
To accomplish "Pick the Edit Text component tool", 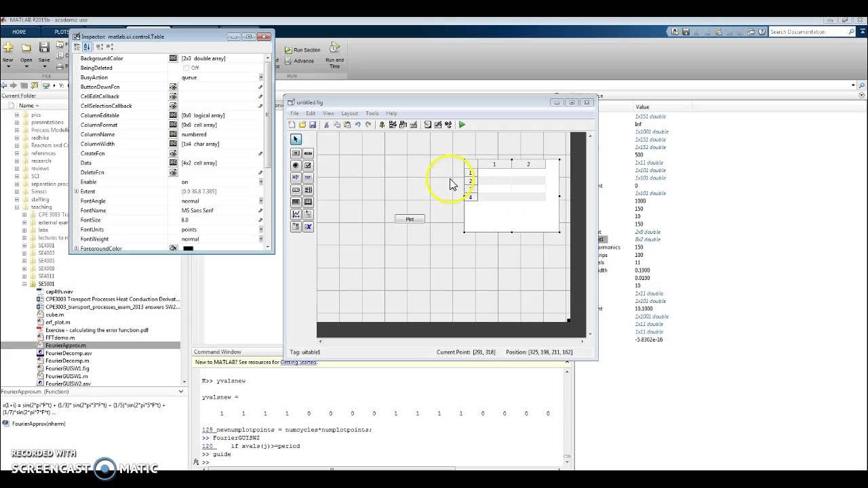I will click(x=296, y=178).
